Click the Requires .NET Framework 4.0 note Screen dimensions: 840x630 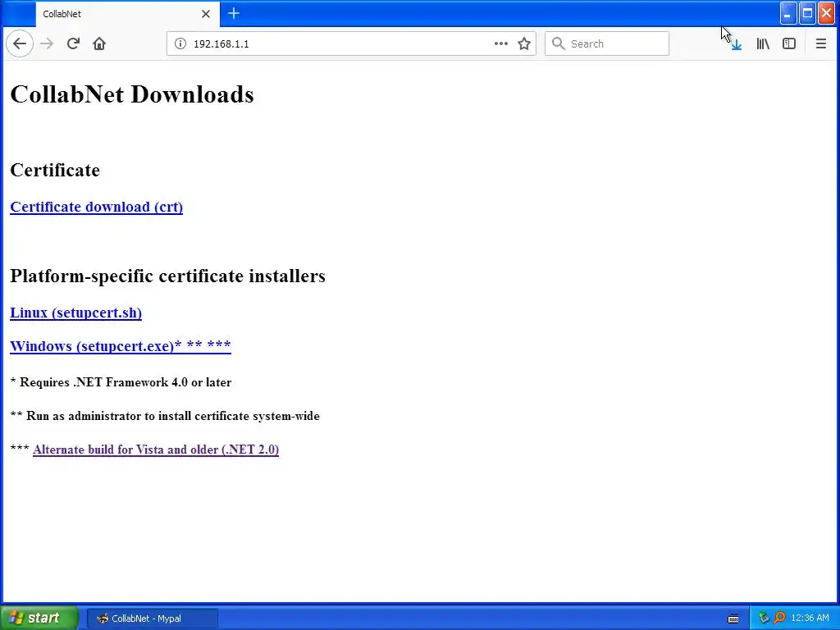121,382
